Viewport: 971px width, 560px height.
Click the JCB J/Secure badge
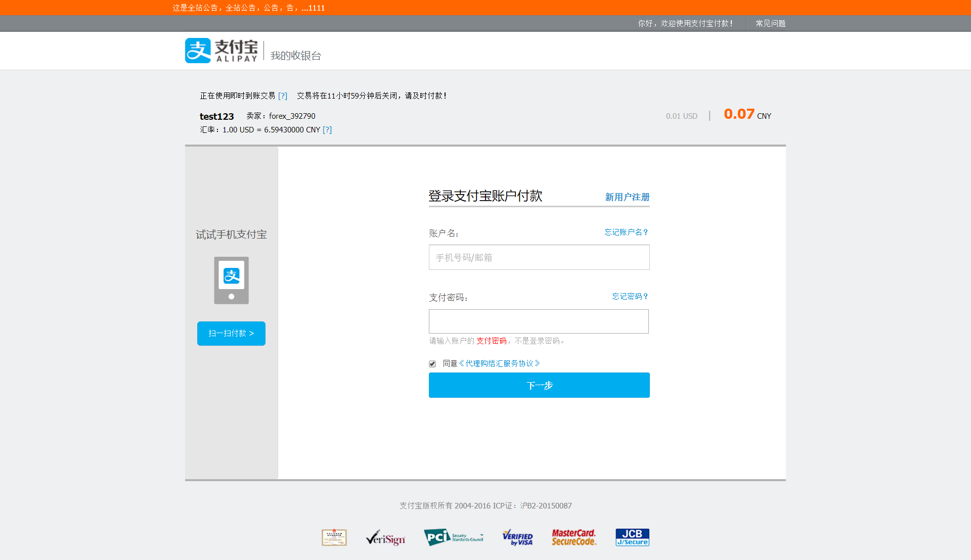(632, 537)
